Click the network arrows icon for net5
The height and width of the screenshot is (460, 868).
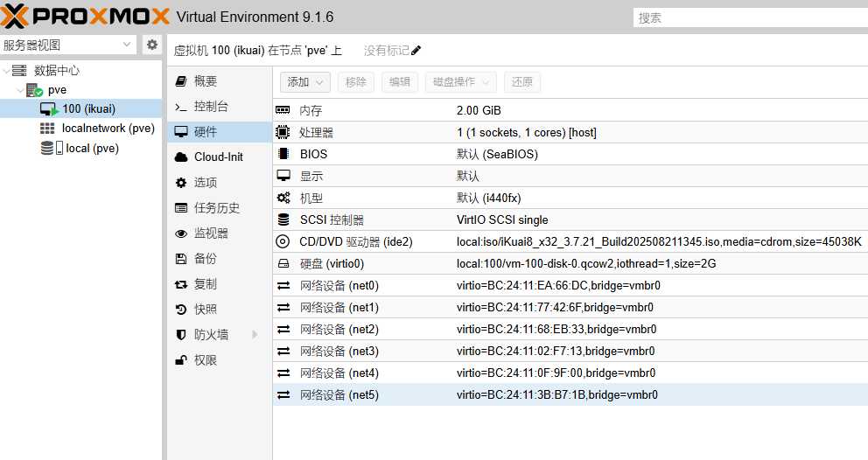pos(283,394)
